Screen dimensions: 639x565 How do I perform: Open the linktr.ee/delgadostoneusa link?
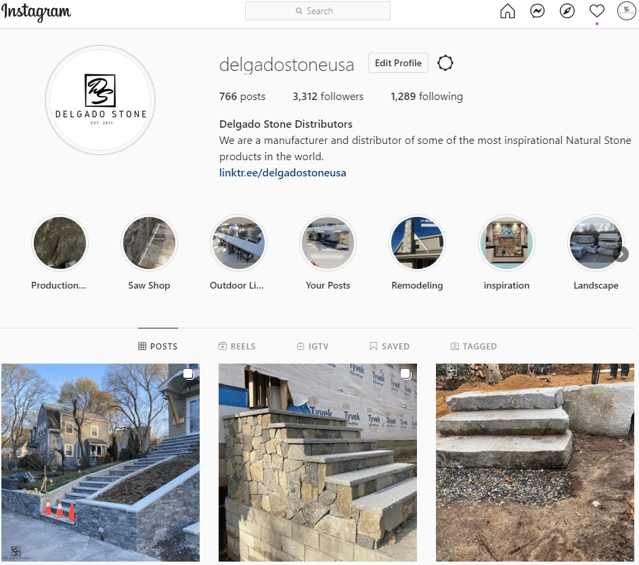pyautogui.click(x=282, y=173)
